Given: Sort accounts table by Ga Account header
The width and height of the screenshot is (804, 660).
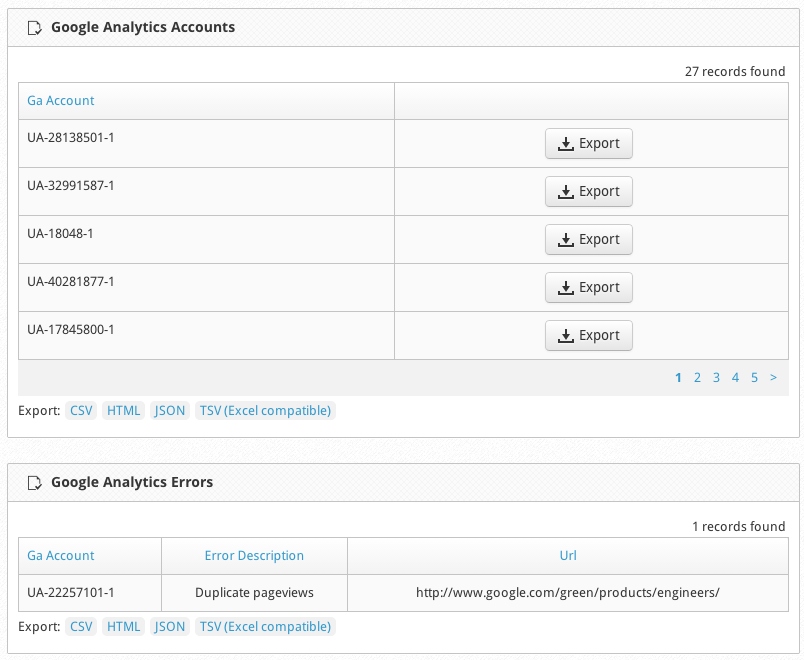Looking at the screenshot, I should pos(61,101).
